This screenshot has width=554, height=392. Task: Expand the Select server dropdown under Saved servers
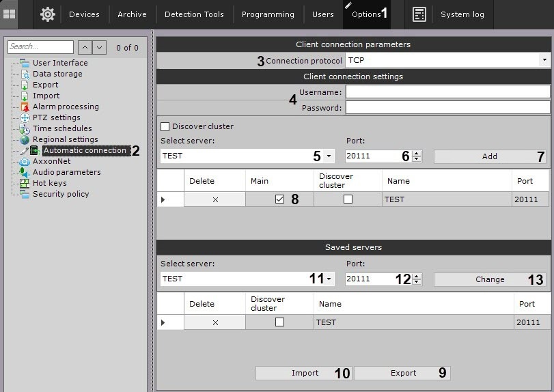pos(329,279)
